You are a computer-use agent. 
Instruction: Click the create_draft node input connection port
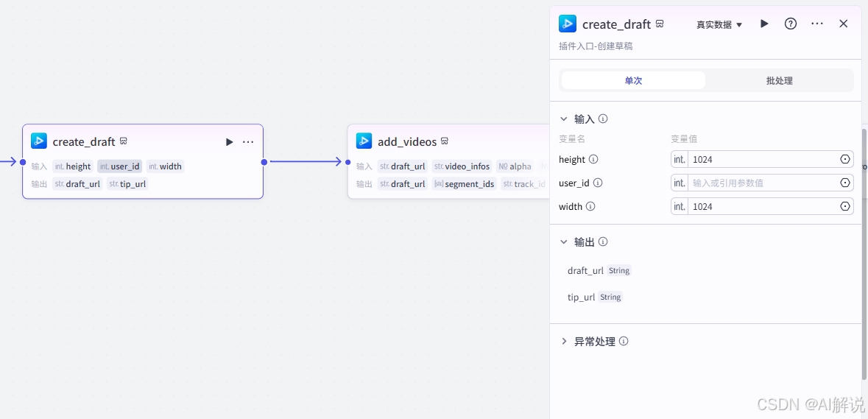23,162
